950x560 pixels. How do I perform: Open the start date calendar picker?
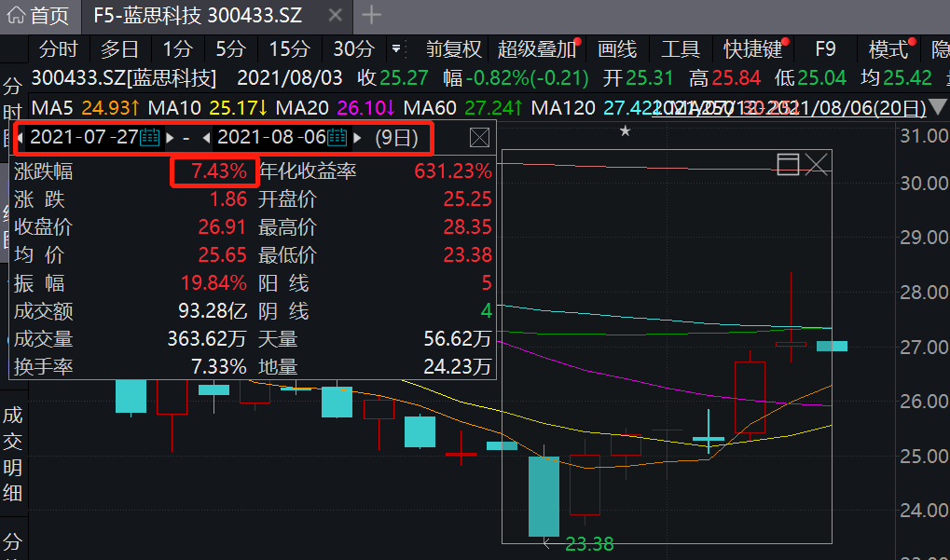150,138
